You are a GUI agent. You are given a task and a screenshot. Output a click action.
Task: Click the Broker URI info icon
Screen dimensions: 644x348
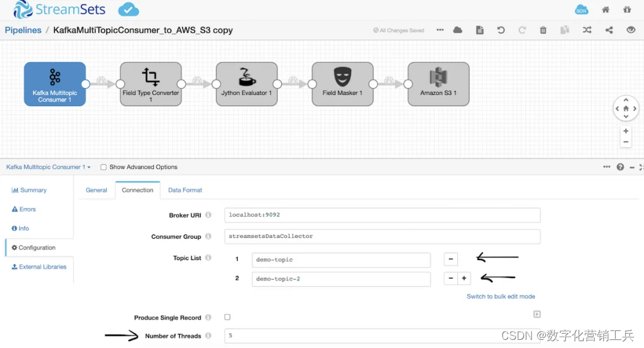tap(208, 215)
